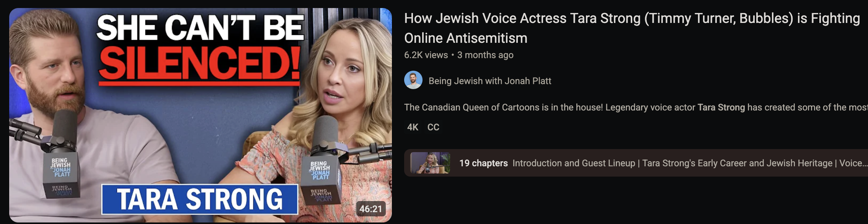The image size is (868, 224).
Task: Open the small chapters preview thumbnail
Action: pyautogui.click(x=430, y=163)
